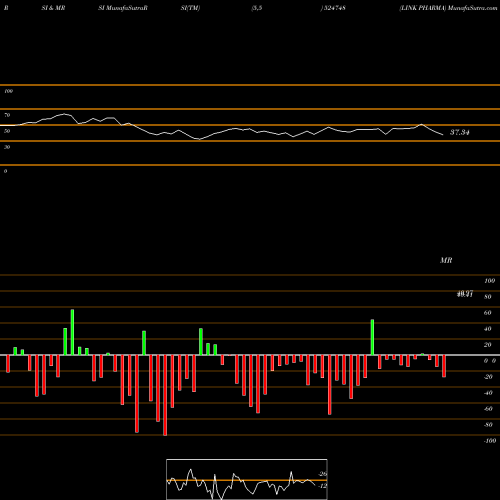Click the MR axis label "60"
This screenshot has width=500, height=500.
tap(488, 313)
